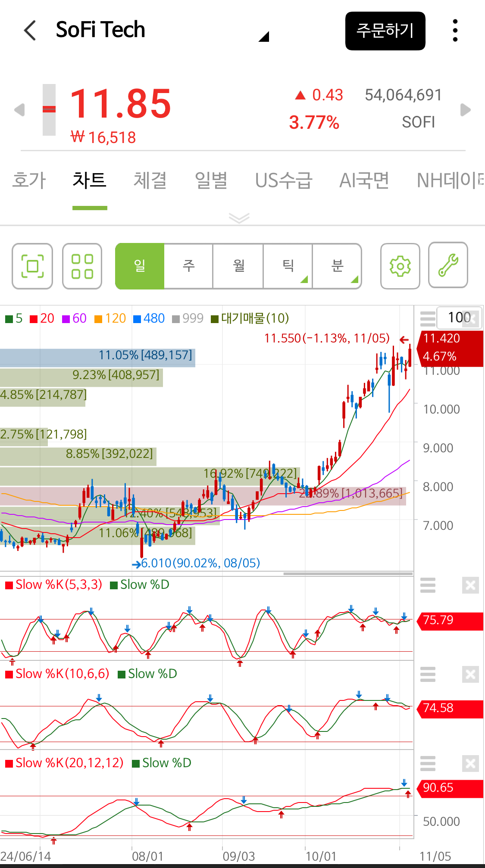Open chart tools wrench icon
485x868 pixels.
tap(448, 265)
